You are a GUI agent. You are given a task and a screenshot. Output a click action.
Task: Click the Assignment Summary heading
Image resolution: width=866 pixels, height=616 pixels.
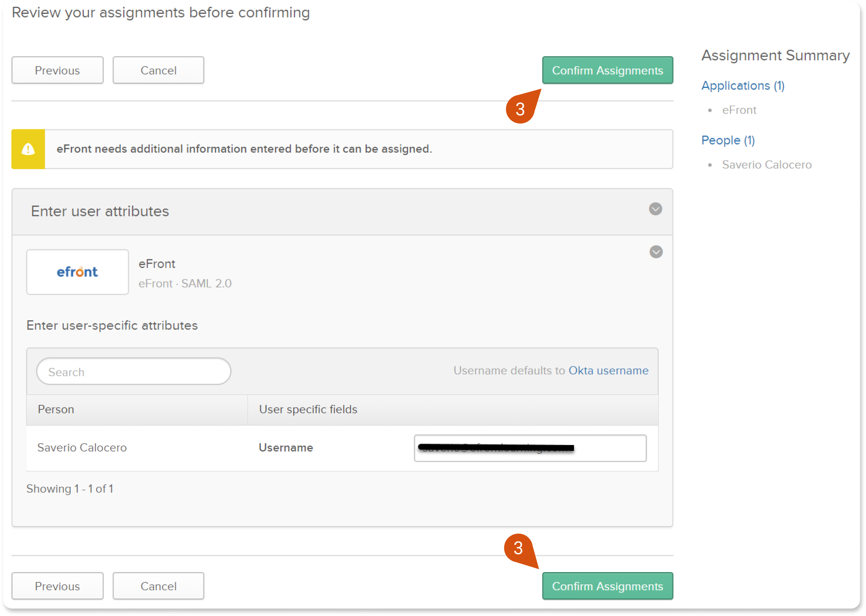point(775,55)
